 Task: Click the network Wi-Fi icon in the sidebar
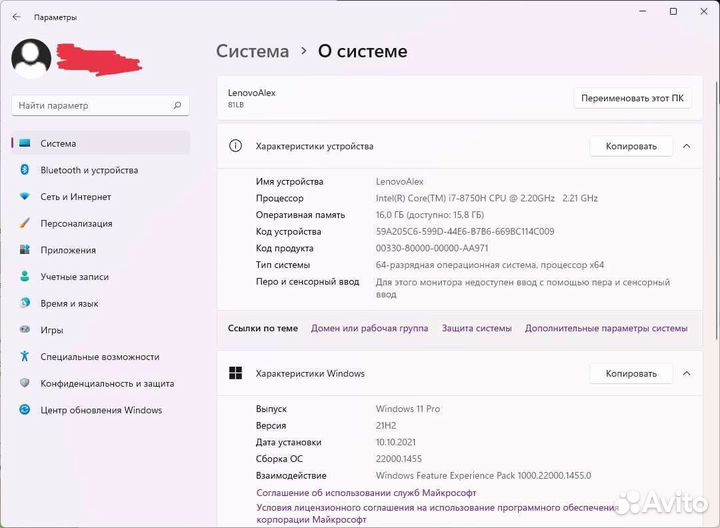[25, 197]
